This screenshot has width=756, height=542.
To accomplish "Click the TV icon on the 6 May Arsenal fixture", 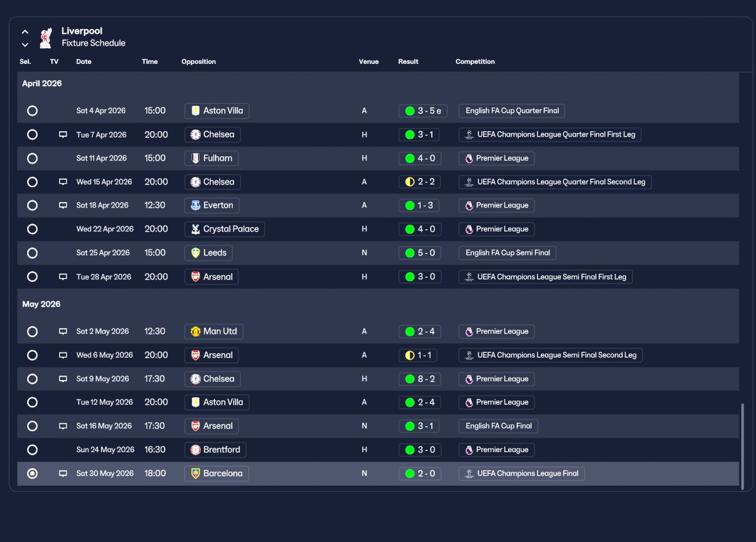I will coord(63,355).
